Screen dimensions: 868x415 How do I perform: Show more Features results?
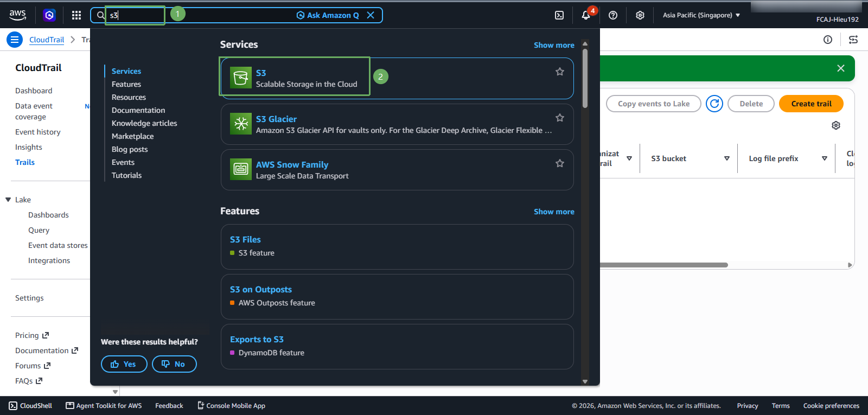(554, 212)
